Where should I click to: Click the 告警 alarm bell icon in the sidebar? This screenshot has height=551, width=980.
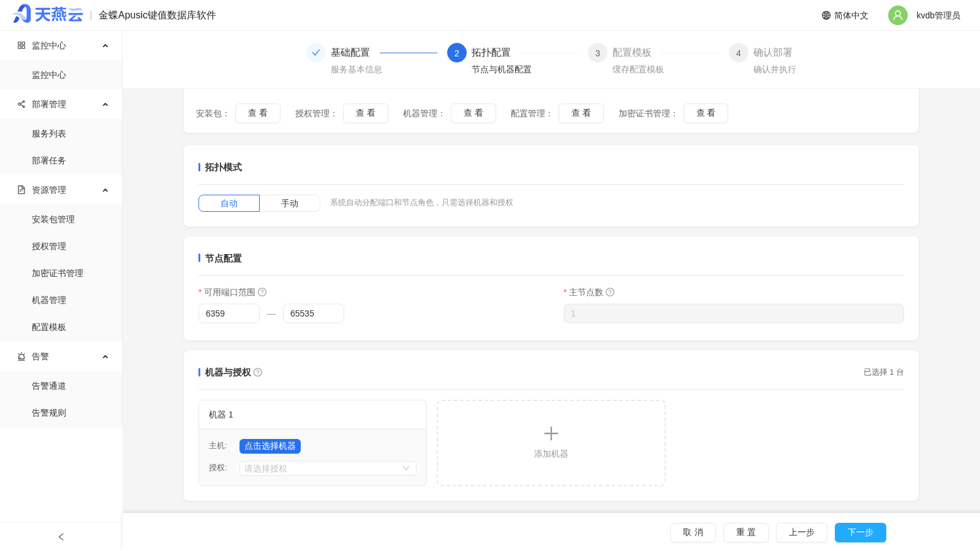click(x=21, y=356)
